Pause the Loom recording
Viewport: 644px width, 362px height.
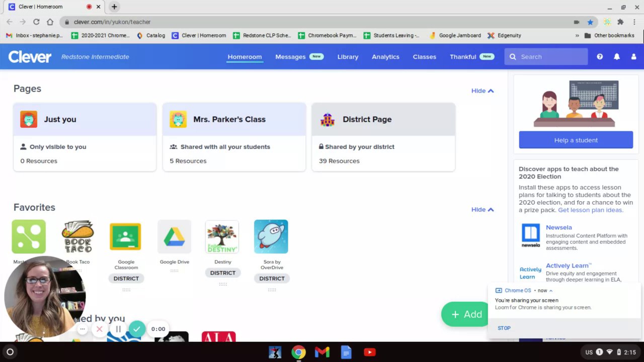pos(118,329)
